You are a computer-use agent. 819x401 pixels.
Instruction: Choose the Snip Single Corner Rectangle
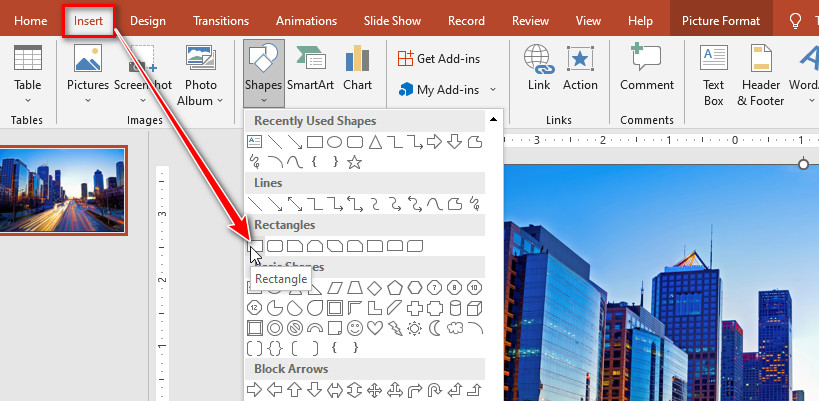pos(295,245)
